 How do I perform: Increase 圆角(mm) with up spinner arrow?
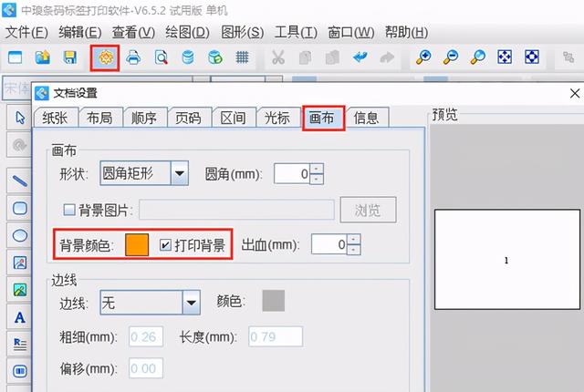point(317,169)
